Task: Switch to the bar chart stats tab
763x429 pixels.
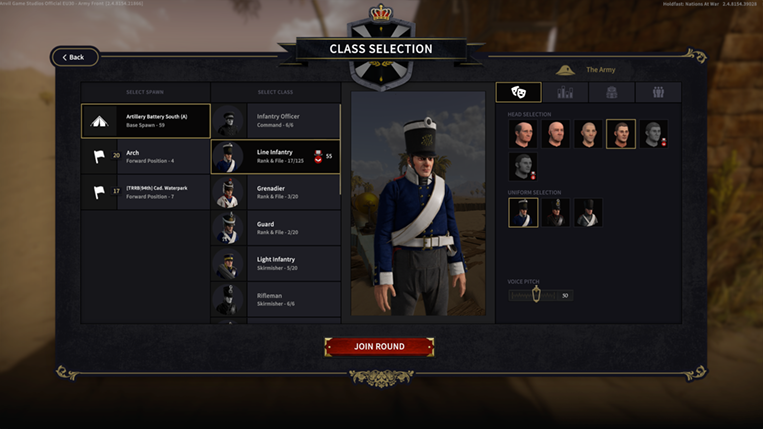Action: coord(565,92)
